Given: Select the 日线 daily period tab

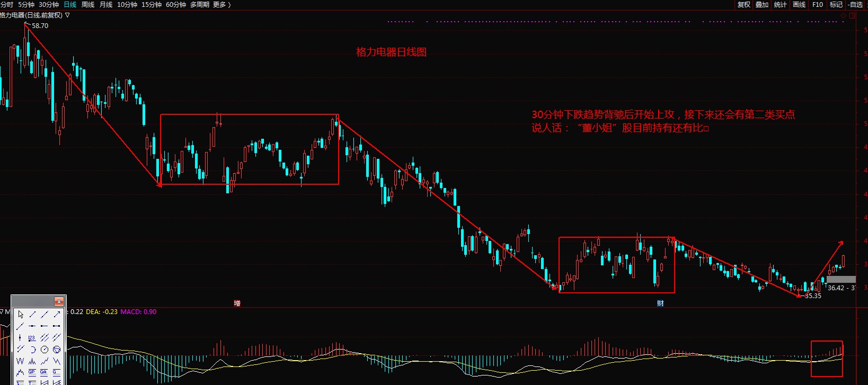Looking at the screenshot, I should tap(70, 4).
